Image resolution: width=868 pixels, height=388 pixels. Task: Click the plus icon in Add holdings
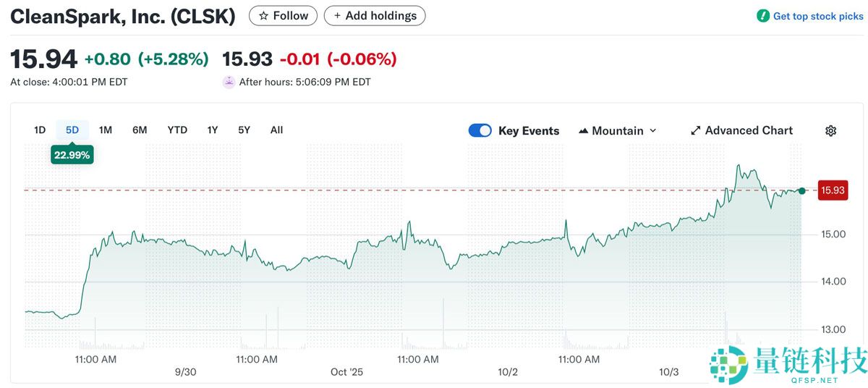337,16
